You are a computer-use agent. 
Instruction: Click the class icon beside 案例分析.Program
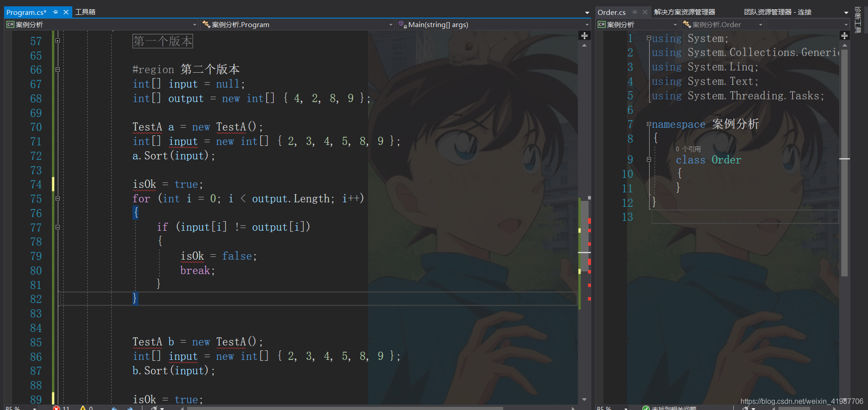206,24
